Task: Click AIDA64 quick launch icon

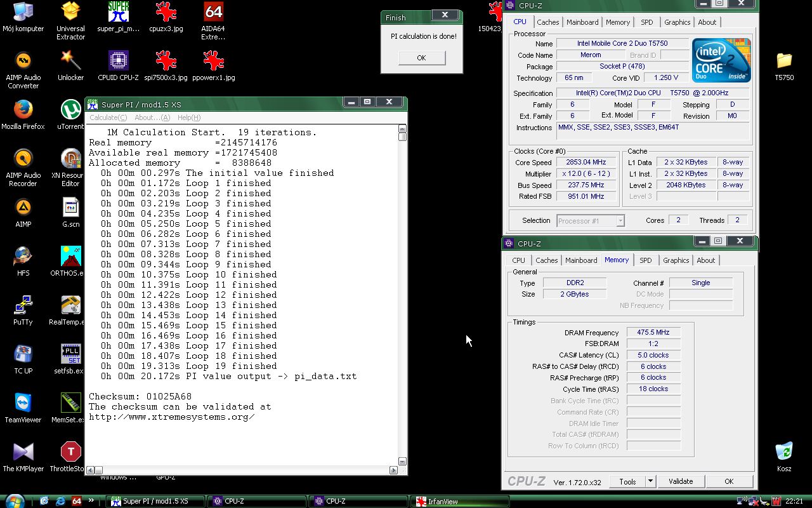Action: click(x=77, y=501)
